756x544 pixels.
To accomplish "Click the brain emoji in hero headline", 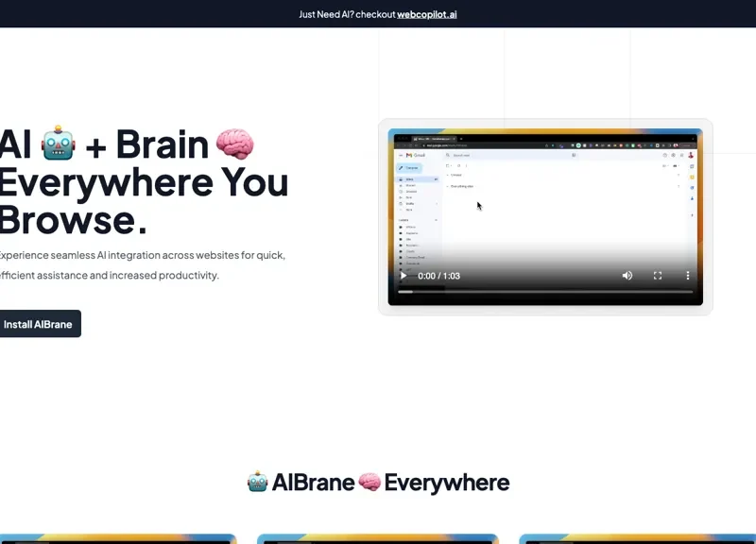I will pyautogui.click(x=234, y=144).
